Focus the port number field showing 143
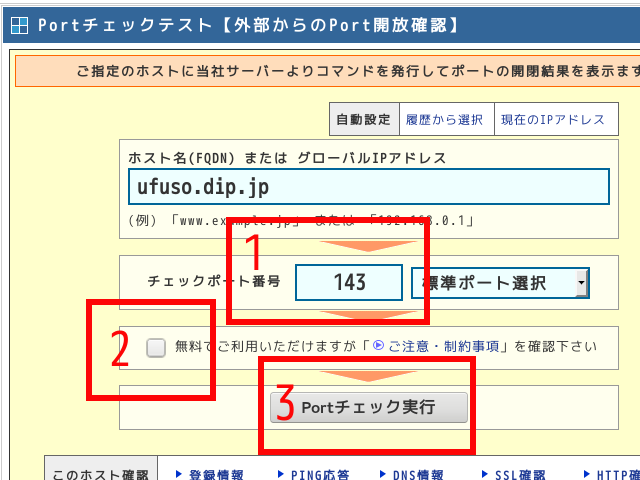640x480 pixels. click(x=349, y=283)
